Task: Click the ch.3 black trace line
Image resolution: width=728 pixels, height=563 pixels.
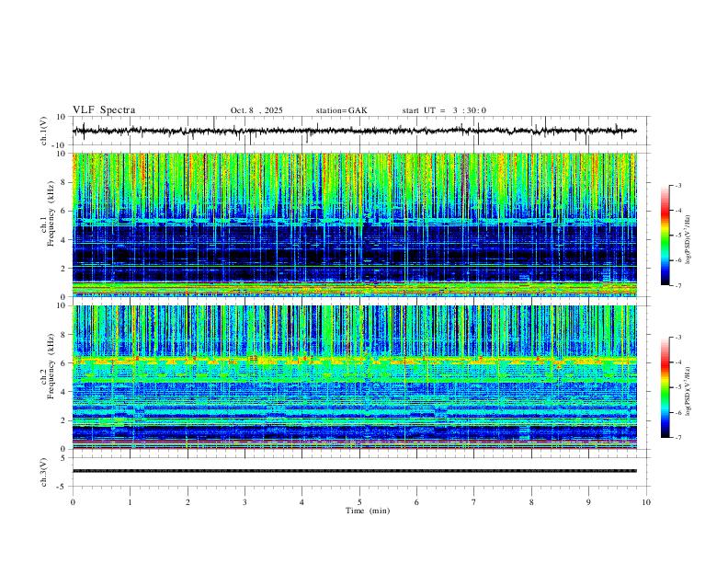Action: pos(354,471)
